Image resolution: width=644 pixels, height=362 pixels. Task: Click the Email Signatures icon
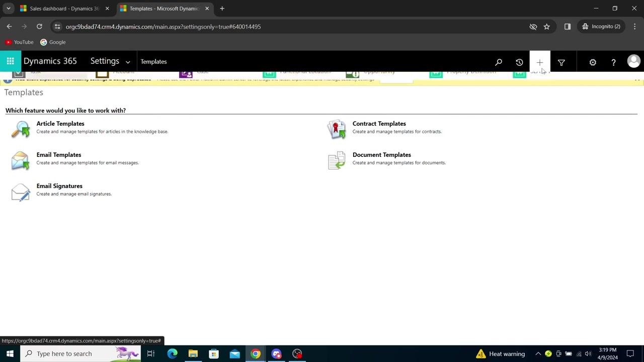(21, 192)
